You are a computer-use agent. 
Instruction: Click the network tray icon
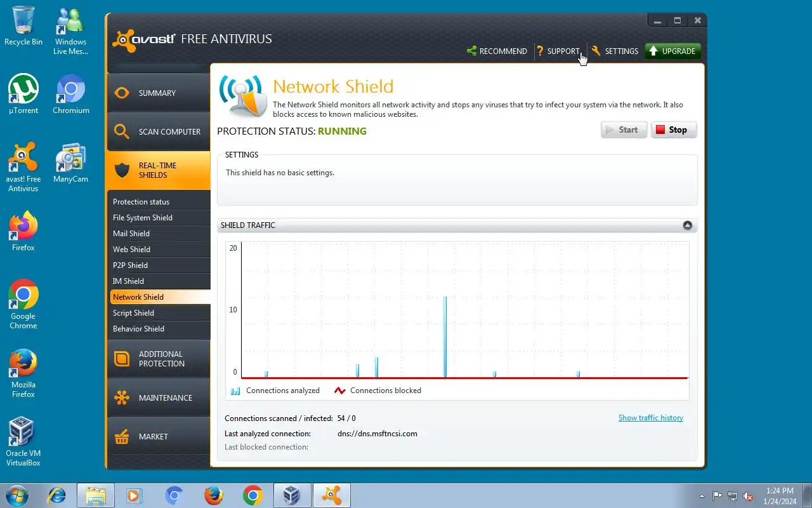click(x=733, y=496)
